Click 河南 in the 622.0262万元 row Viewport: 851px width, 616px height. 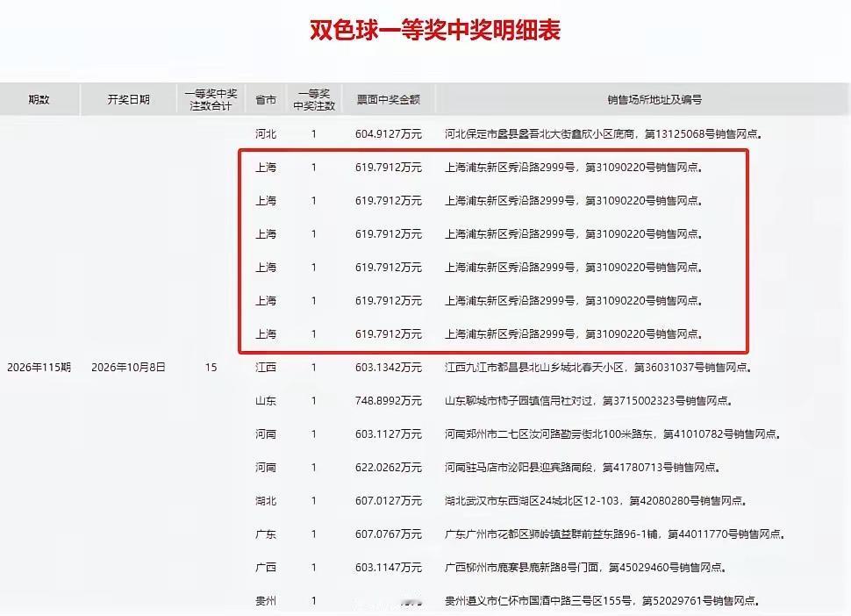pyautogui.click(x=266, y=468)
